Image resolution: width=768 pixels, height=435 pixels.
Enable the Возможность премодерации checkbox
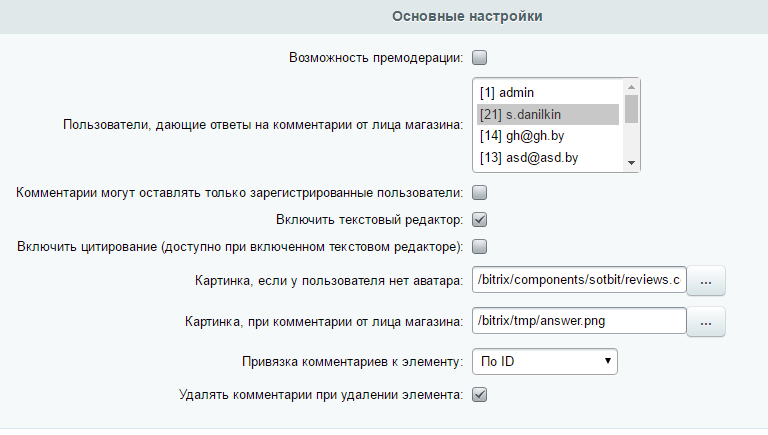480,57
